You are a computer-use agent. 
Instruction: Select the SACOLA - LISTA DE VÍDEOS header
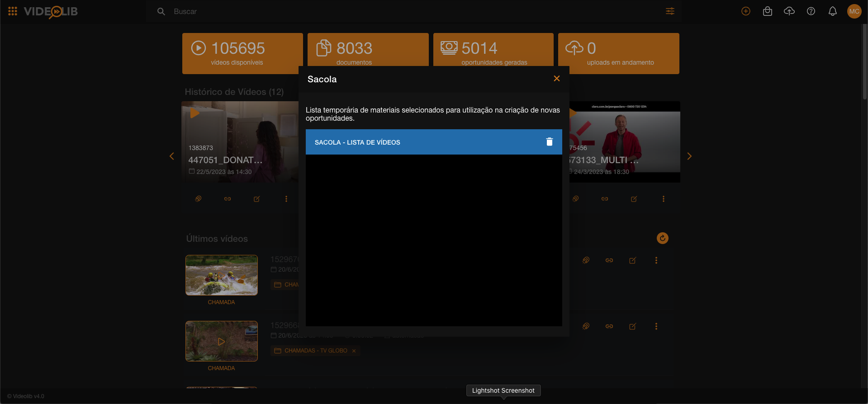[x=434, y=142]
